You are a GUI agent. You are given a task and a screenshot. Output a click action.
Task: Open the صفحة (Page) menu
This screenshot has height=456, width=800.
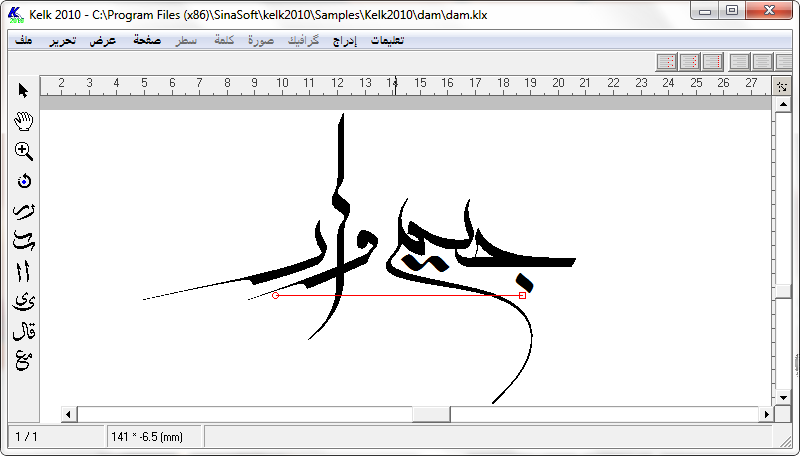[x=145, y=41]
